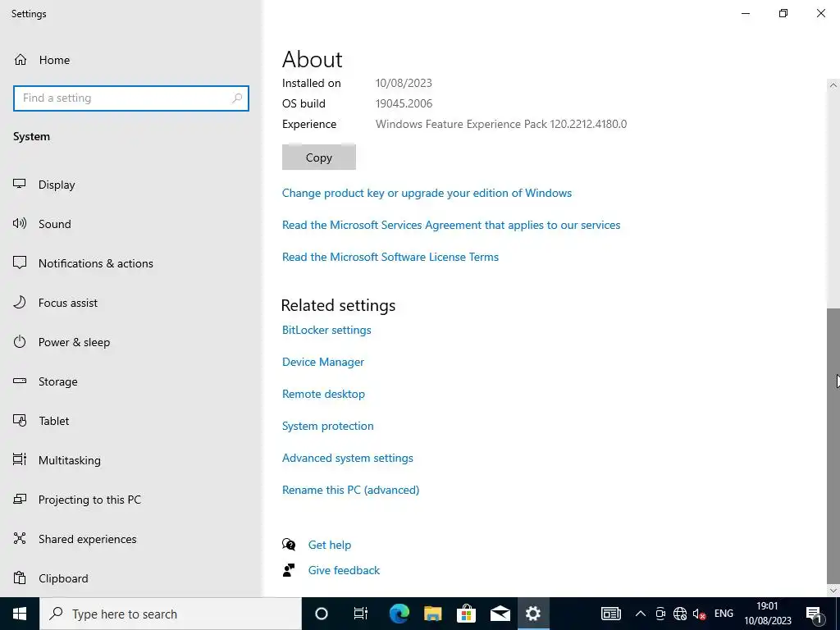Open the Storage drive icon
Screen dimensions: 840x630
pyautogui.click(x=20, y=381)
